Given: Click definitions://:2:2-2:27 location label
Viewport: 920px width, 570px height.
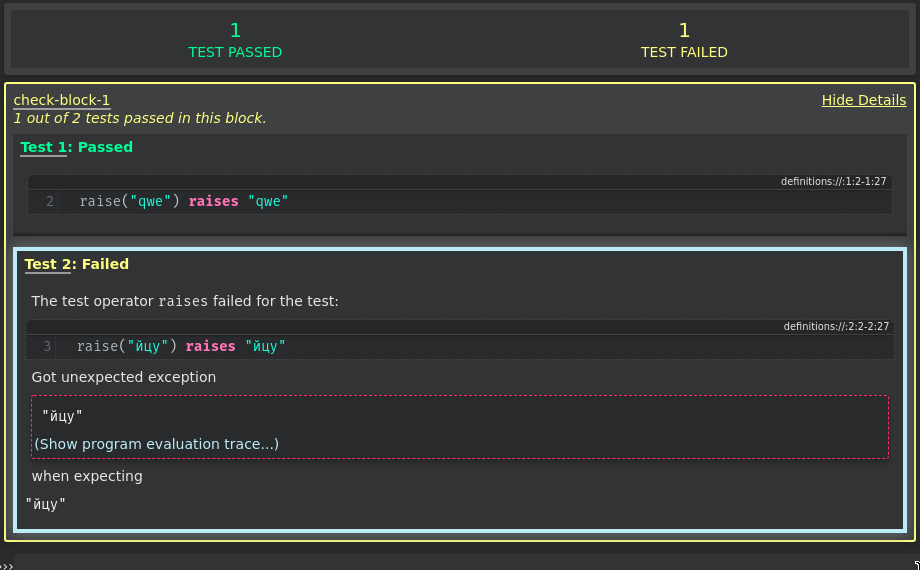Looking at the screenshot, I should (836, 326).
